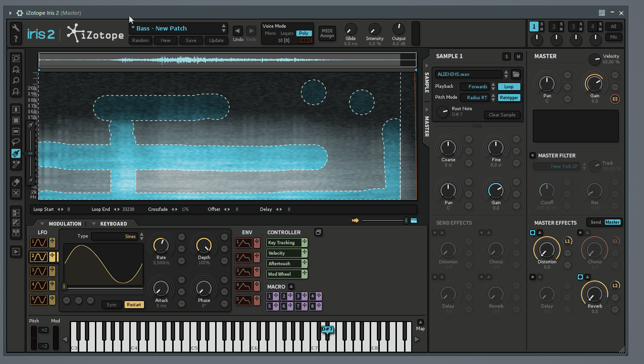
Task: Enable the Master Filter power toggle
Action: 532,156
